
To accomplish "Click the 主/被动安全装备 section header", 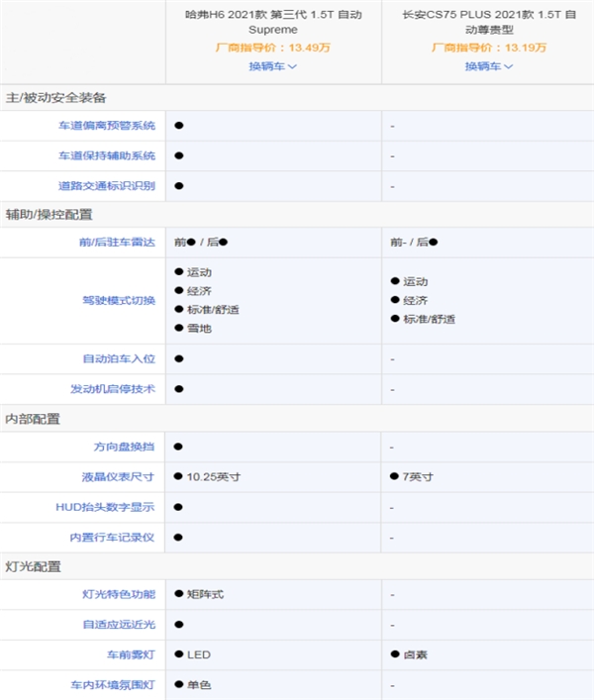I will pos(55,97).
